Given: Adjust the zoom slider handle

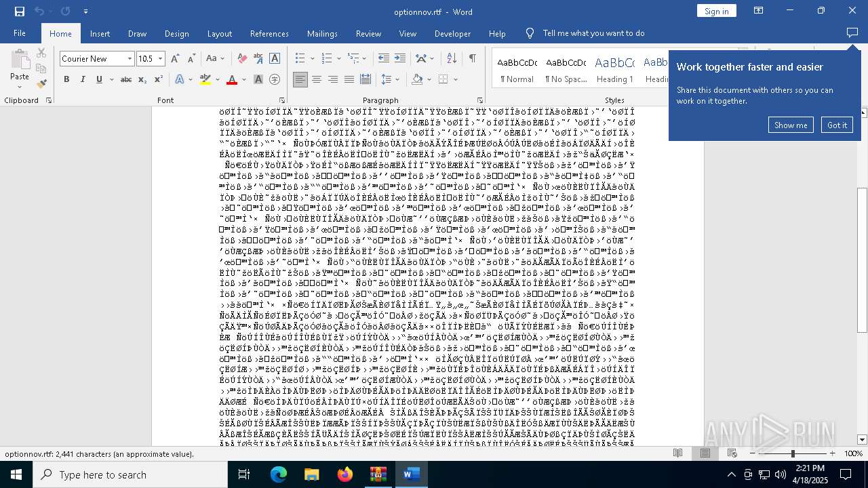Looking at the screenshot, I should pyautogui.click(x=793, y=453).
